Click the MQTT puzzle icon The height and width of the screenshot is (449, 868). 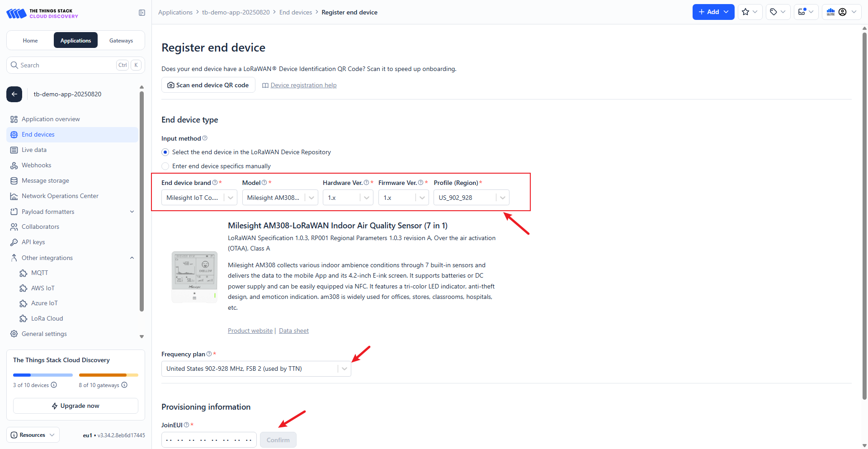pos(24,273)
